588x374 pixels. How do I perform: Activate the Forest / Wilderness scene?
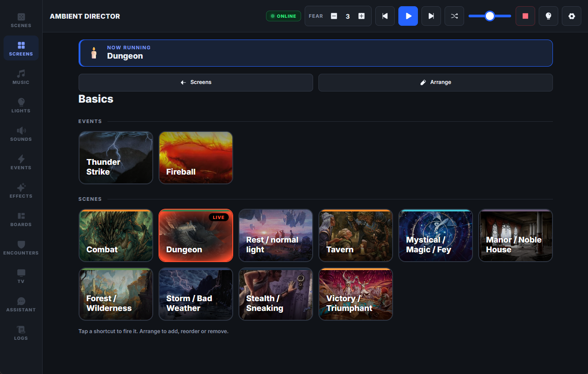coord(116,294)
